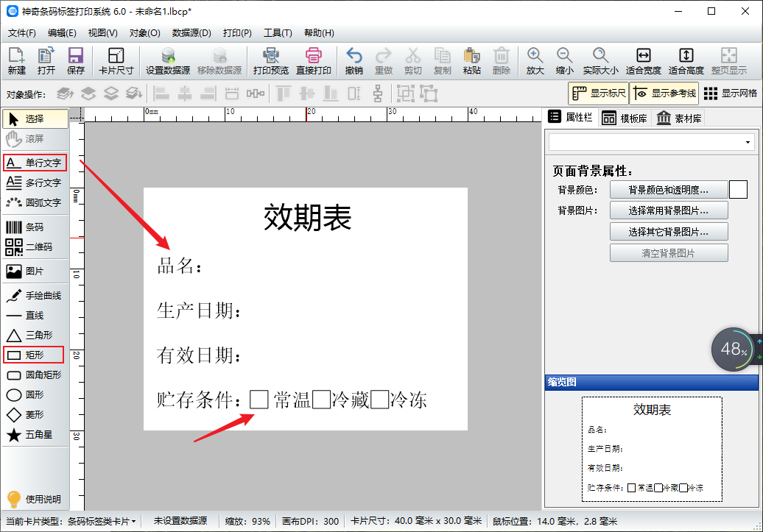
Task: Select the 二维码 QR code tool
Action: click(x=35, y=247)
